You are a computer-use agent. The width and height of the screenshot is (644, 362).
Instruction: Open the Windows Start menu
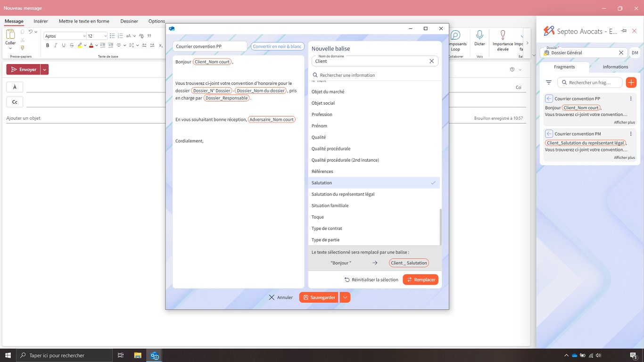pos(8,355)
